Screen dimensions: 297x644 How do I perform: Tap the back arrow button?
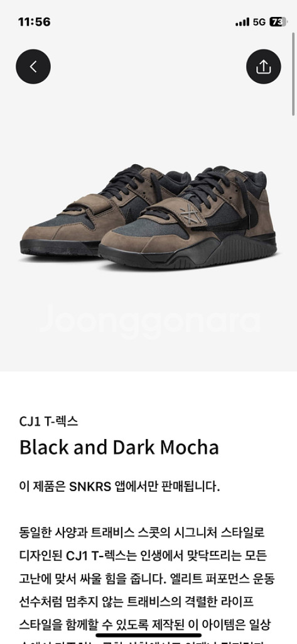tap(33, 67)
